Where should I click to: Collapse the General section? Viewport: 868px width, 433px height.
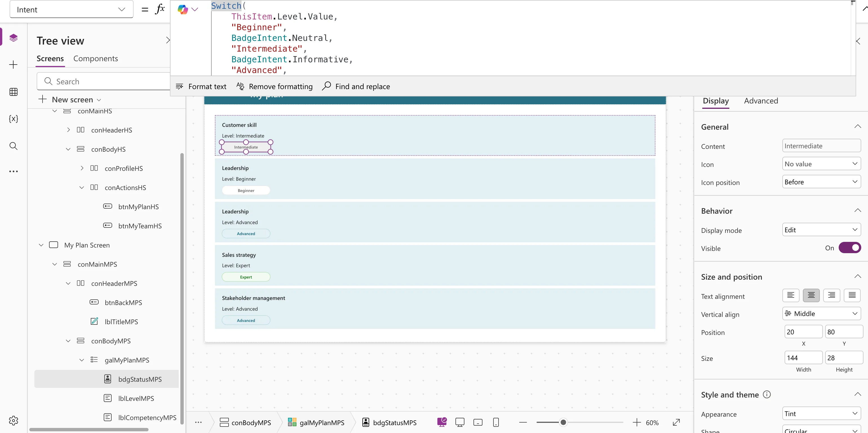pyautogui.click(x=858, y=127)
